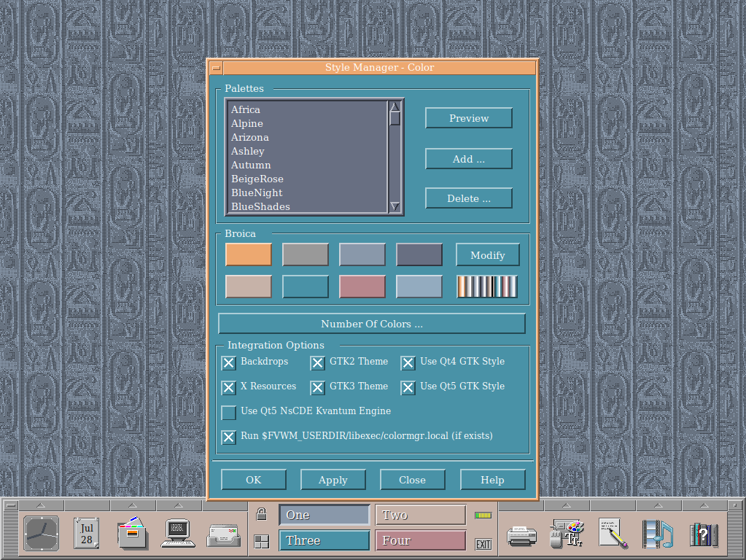This screenshot has width=746, height=560.
Task: Click the lock screen padlock icon
Action: 262,515
